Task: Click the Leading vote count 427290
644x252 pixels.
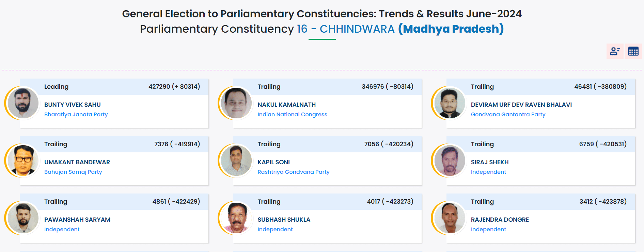Action: [x=159, y=87]
